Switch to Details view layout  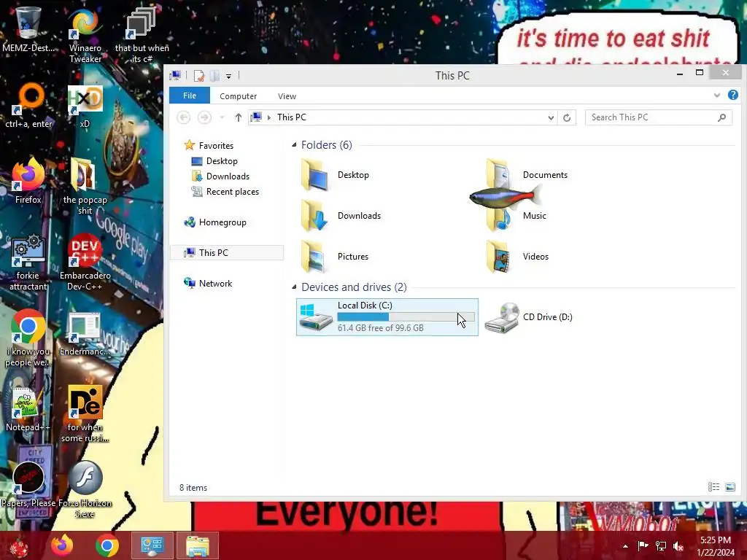coord(713,486)
